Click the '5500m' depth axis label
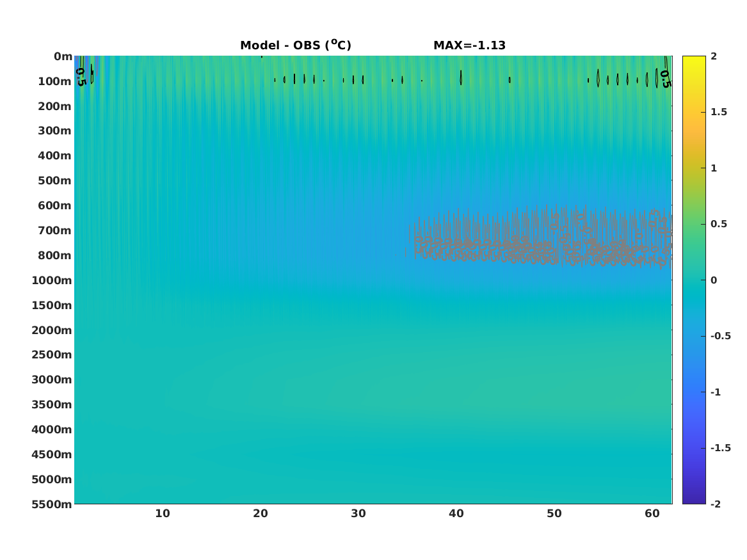 52,504
